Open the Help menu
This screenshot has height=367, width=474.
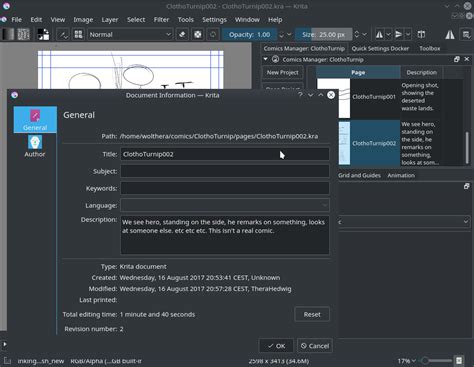[x=275, y=20]
